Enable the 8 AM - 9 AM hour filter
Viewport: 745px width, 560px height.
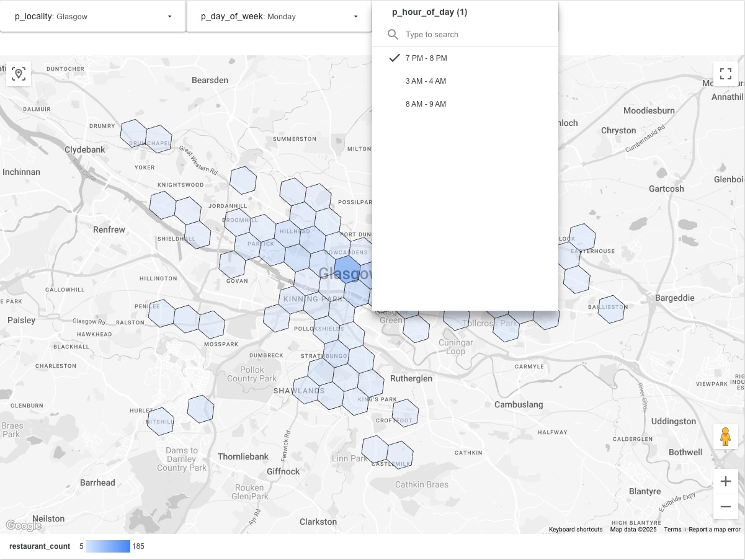426,104
